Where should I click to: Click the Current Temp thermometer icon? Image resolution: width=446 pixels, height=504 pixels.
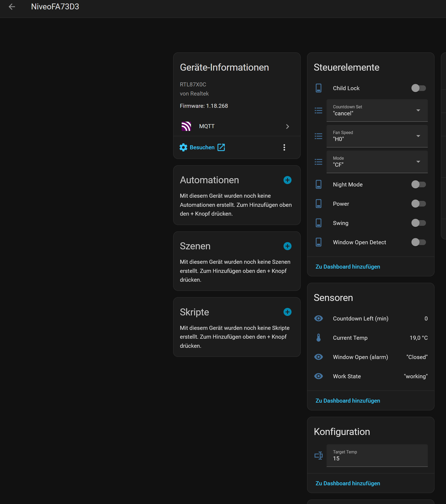(x=318, y=338)
